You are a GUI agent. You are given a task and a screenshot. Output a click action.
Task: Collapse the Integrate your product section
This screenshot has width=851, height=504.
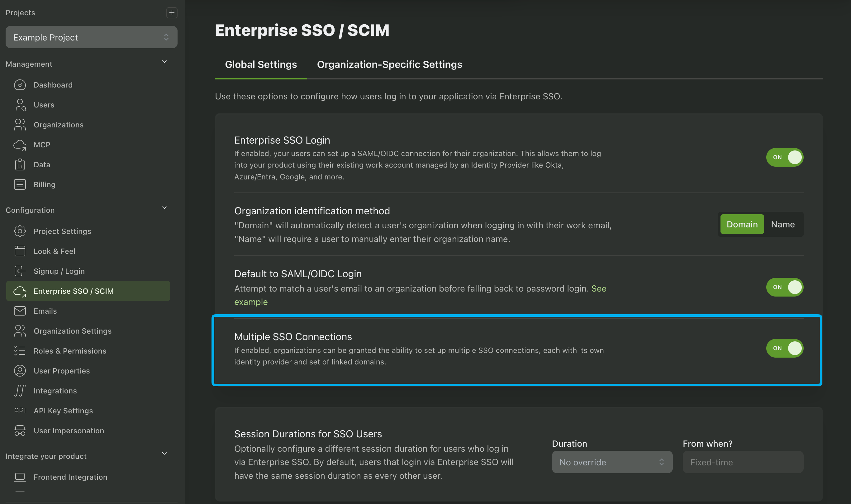click(x=164, y=454)
